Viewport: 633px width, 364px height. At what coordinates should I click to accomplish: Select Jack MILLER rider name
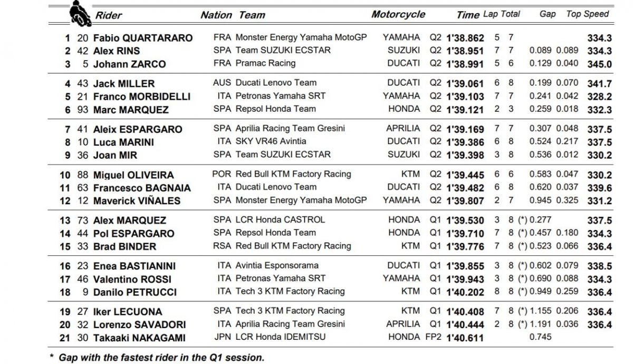point(123,84)
